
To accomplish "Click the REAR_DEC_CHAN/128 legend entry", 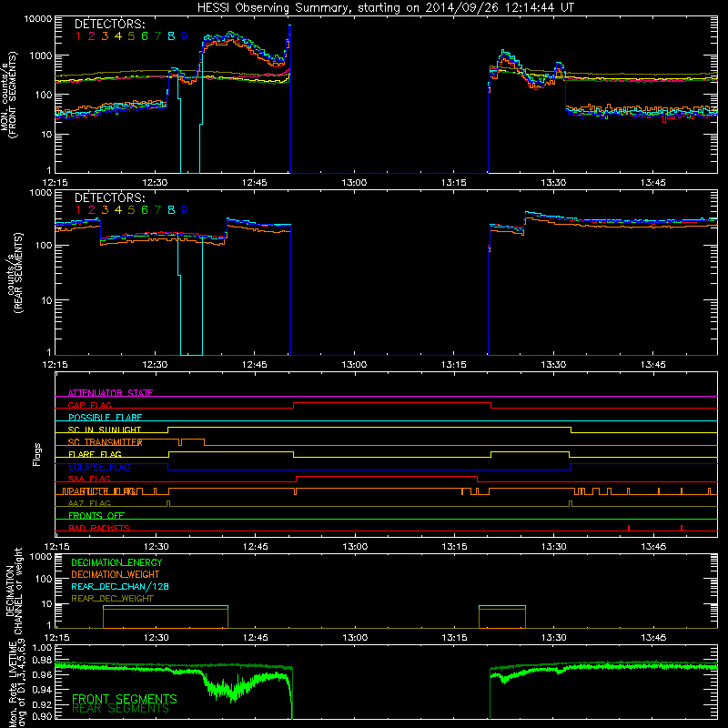I will pyautogui.click(x=120, y=586).
